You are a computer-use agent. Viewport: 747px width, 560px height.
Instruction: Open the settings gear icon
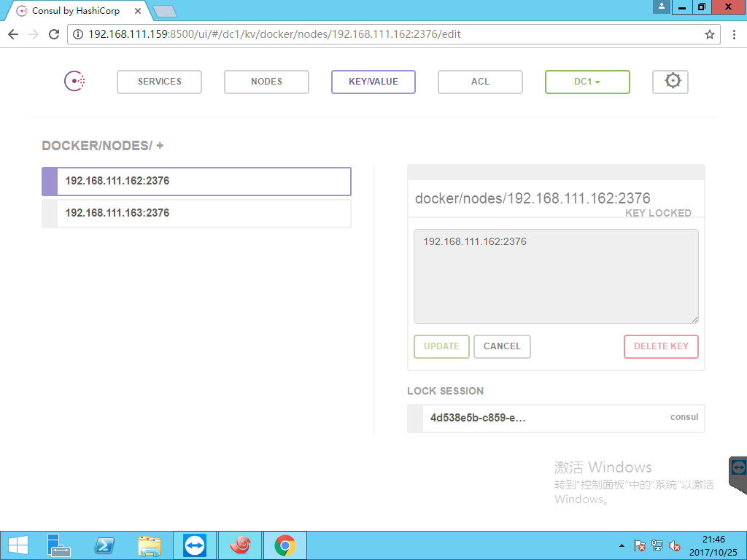point(670,82)
